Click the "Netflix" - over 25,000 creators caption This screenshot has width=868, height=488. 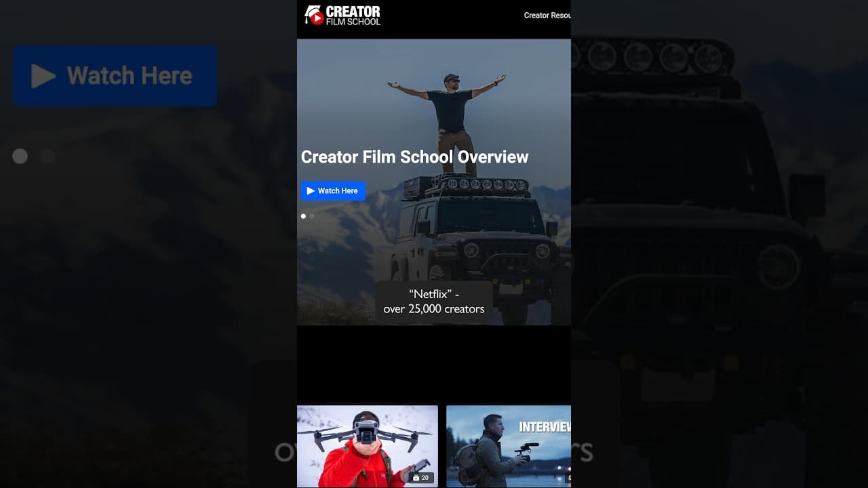pos(434,302)
